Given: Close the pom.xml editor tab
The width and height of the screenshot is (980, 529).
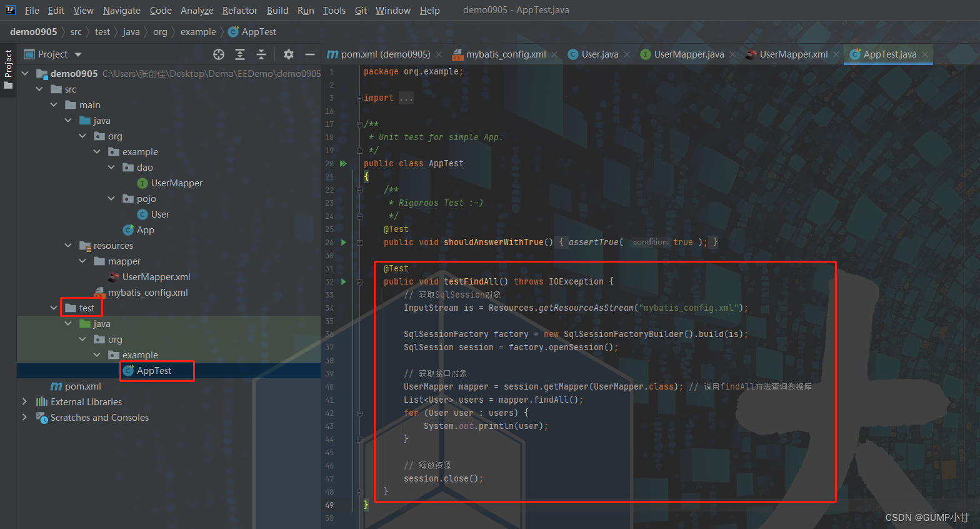Looking at the screenshot, I should pyautogui.click(x=439, y=54).
